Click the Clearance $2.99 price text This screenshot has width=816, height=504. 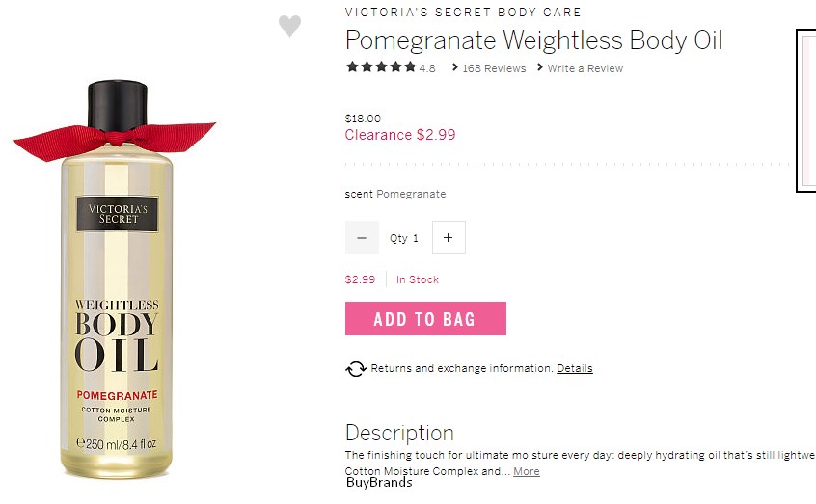(400, 135)
